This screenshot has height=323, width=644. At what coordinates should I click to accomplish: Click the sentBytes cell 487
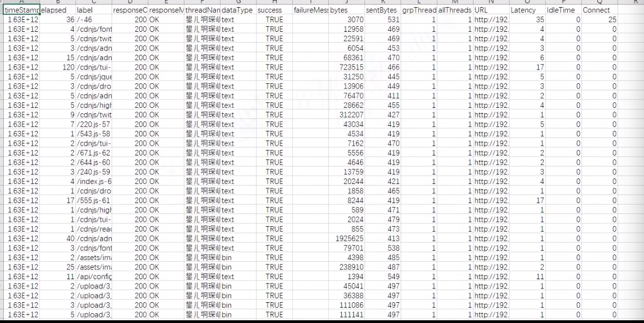click(x=383, y=267)
